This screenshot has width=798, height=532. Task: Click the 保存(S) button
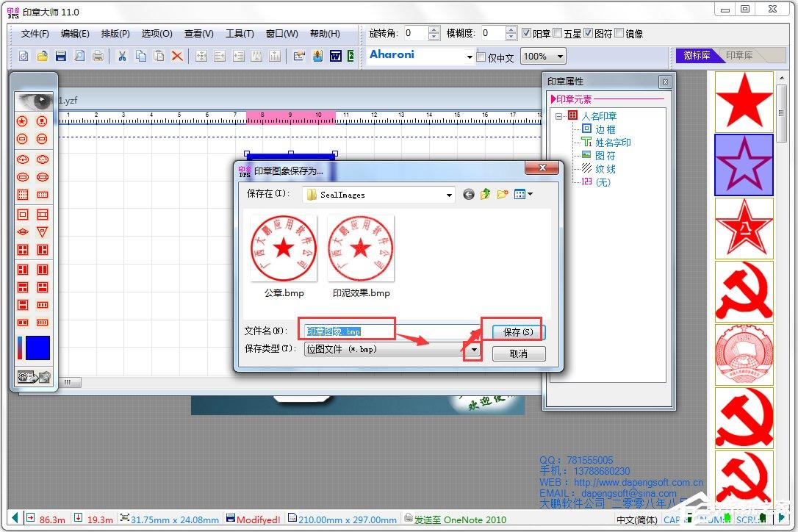pos(518,332)
